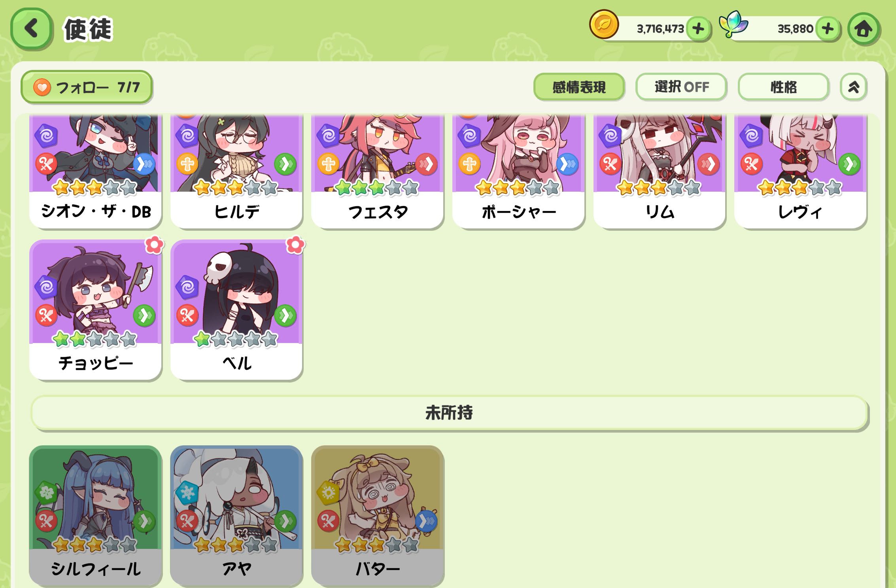Collapse the 未所持 section header
The image size is (896, 588).
(449, 413)
